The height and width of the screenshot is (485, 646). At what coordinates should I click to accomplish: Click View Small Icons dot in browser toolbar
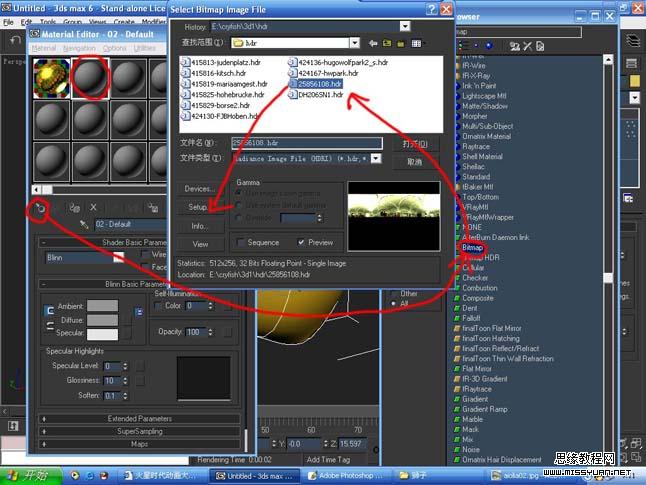(477, 46)
